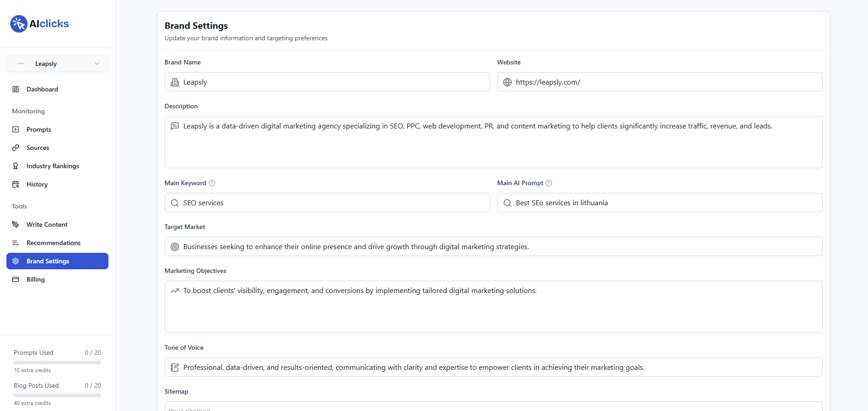
Task: Click the AIclicks logo icon
Action: [x=19, y=24]
